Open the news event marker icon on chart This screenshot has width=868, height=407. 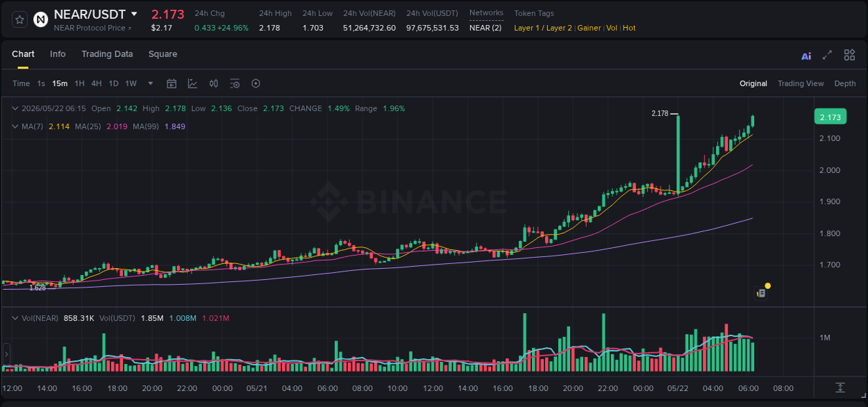pos(761,293)
